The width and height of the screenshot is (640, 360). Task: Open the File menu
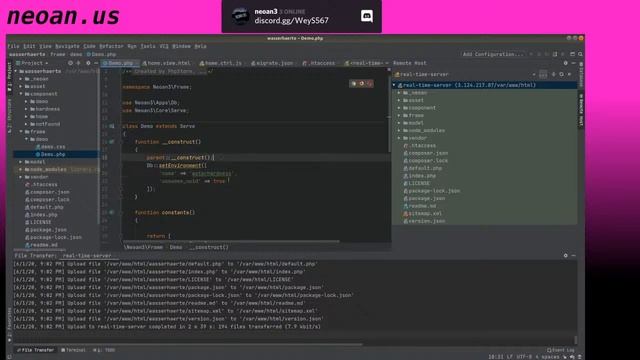pos(13,46)
